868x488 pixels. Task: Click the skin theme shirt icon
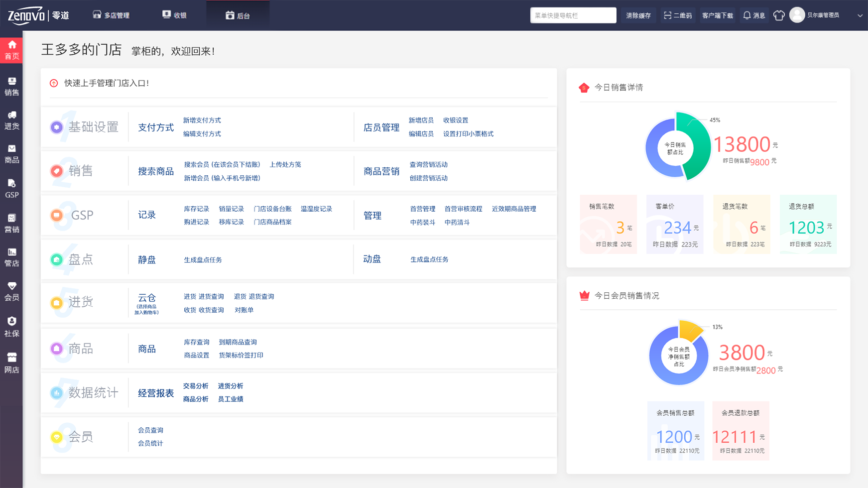779,15
